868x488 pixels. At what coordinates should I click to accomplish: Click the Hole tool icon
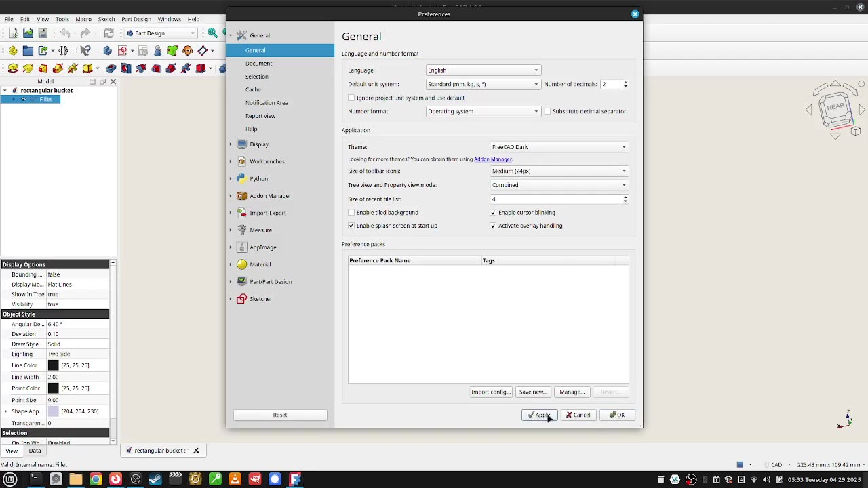tap(126, 68)
